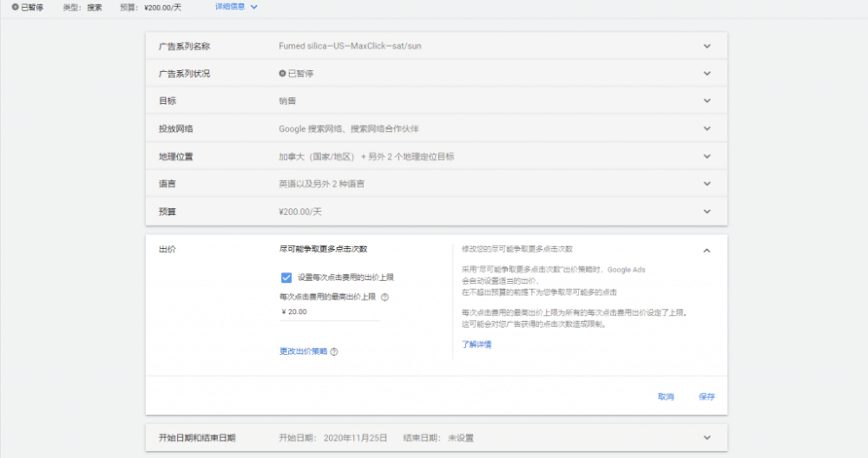Toggle the 设置每次点击费用的出价上限 checkbox
This screenshot has height=458, width=868.
(x=286, y=278)
